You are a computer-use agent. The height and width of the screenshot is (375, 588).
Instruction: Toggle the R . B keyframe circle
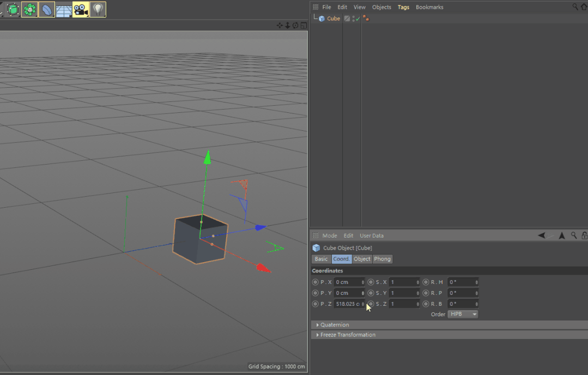coord(426,304)
